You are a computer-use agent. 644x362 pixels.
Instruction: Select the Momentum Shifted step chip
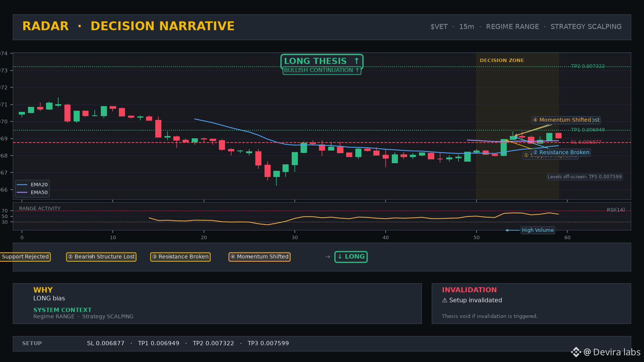(260, 257)
